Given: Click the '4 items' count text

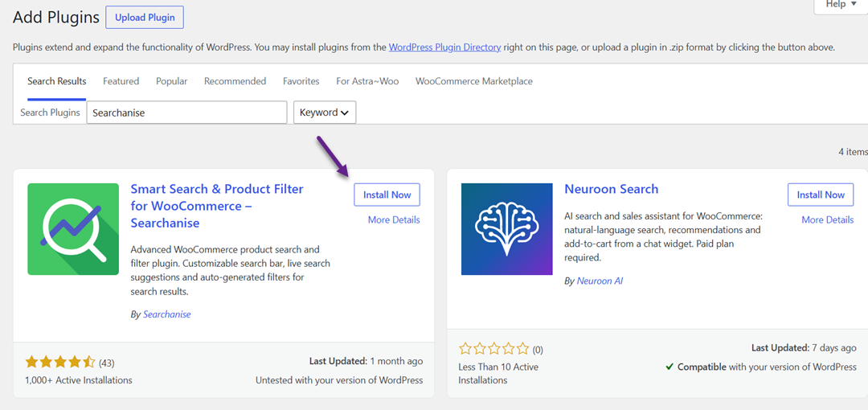Looking at the screenshot, I should click(x=853, y=151).
